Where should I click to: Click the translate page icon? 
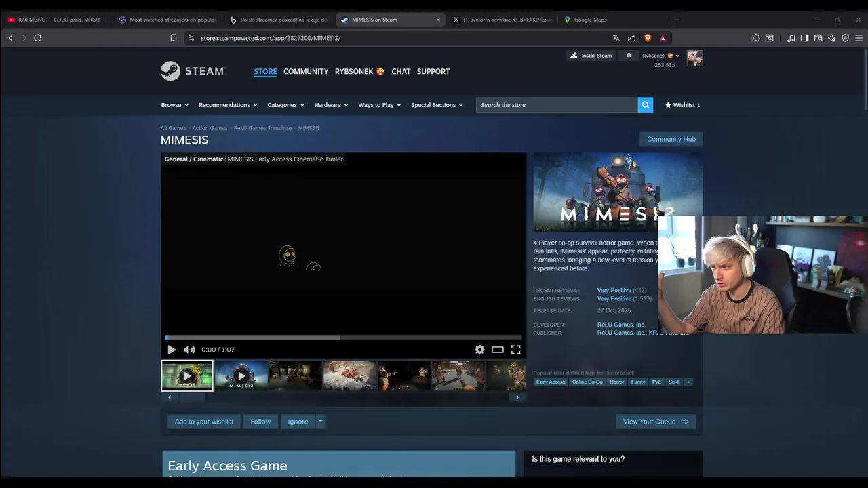pos(616,38)
